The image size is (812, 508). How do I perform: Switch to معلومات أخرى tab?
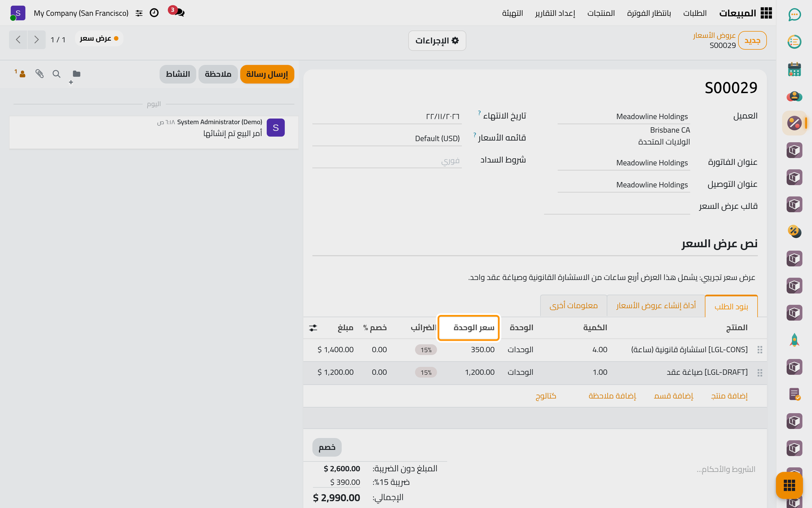(x=573, y=306)
